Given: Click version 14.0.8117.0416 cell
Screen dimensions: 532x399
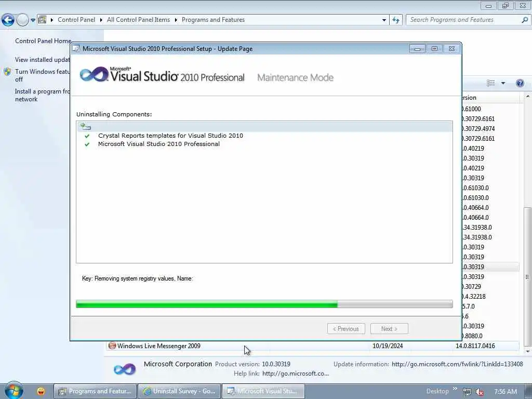Looking at the screenshot, I should tap(475, 346).
